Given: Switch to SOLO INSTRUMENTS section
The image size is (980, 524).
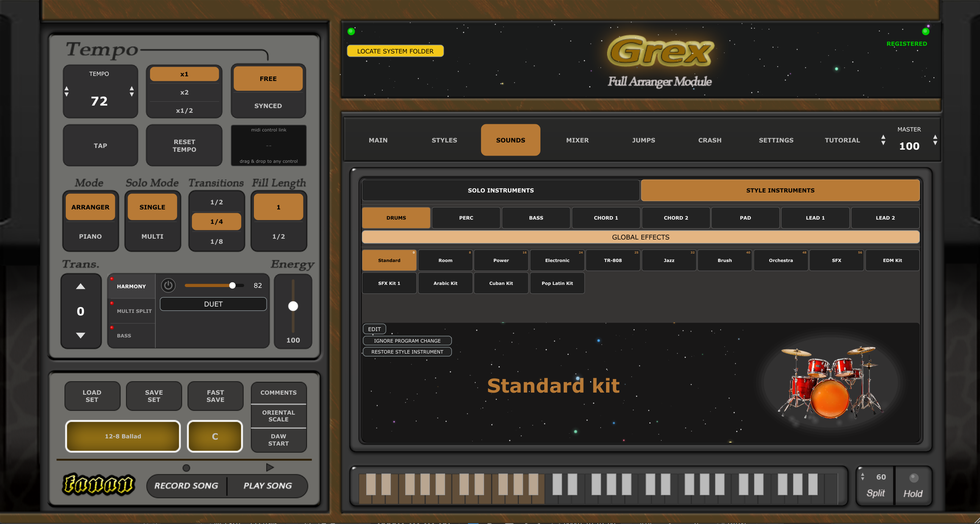Looking at the screenshot, I should click(501, 190).
